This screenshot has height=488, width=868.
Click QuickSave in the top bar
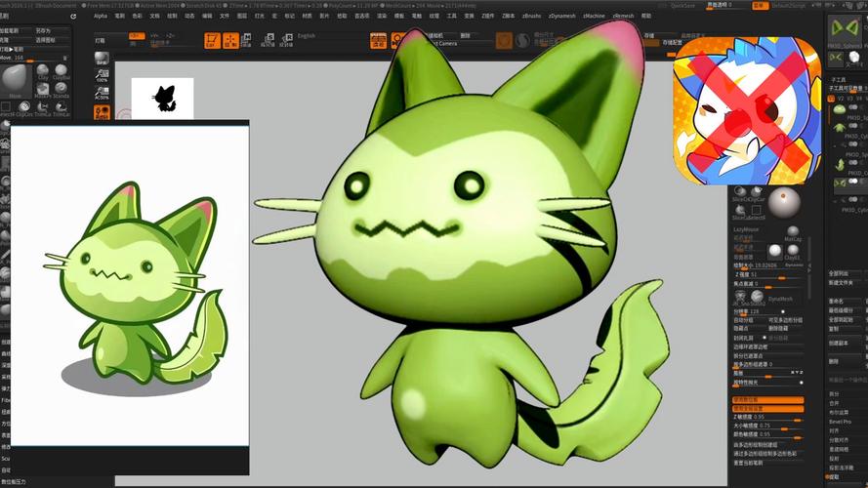click(x=682, y=6)
